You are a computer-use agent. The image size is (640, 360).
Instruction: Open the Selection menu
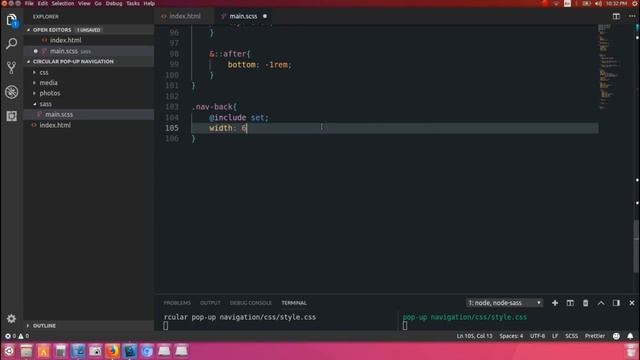[63, 3]
